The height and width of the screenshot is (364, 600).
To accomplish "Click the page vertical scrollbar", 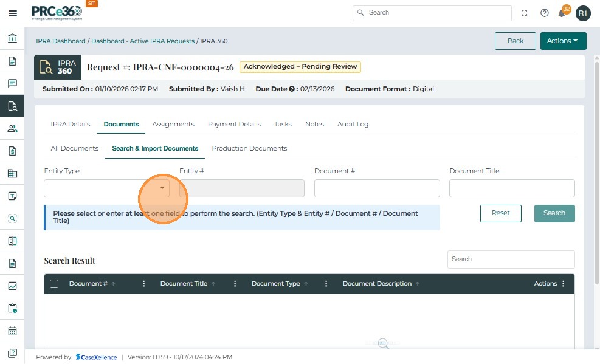I will 596,172.
